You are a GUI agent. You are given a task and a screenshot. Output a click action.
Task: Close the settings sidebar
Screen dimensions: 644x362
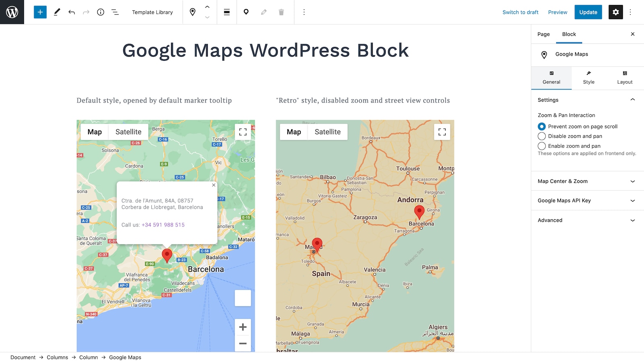coord(633,34)
